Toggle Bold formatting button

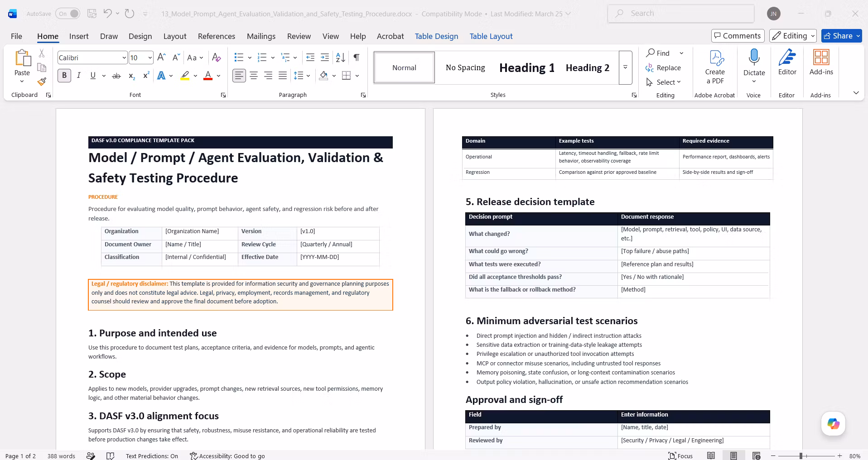tap(64, 76)
